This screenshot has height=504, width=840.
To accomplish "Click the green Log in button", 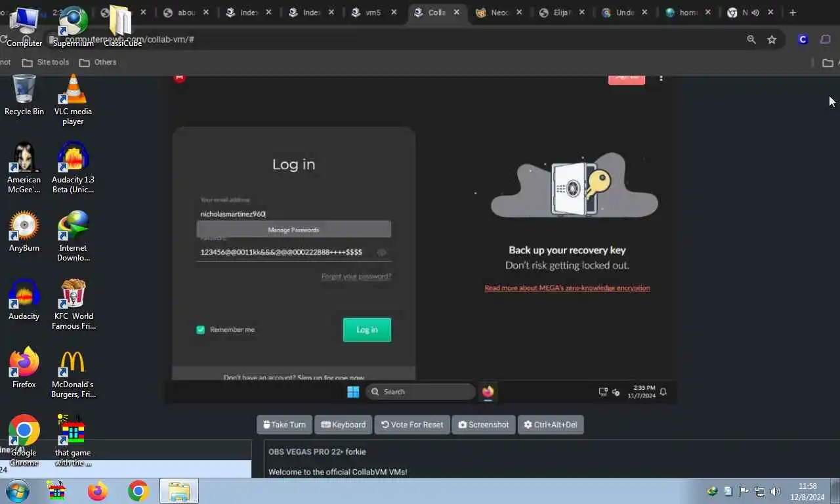I will coord(367,329).
